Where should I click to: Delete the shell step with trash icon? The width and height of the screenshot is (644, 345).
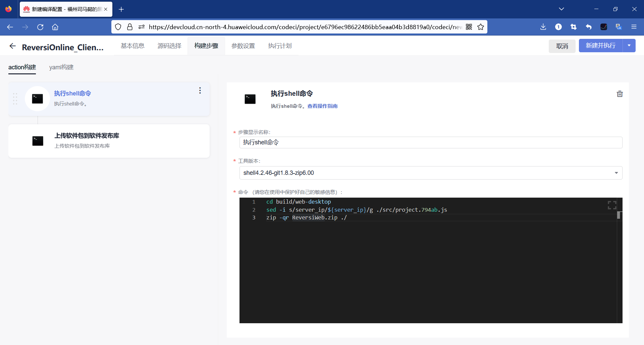(x=620, y=94)
